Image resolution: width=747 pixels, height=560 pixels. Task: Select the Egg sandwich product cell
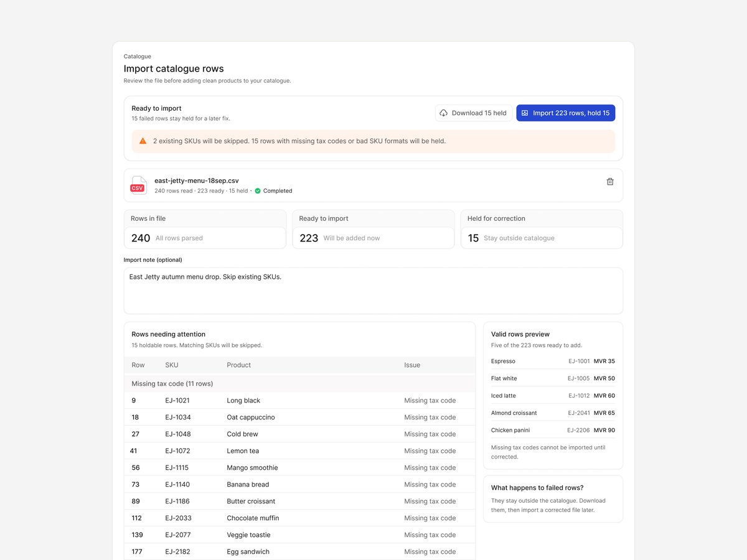coord(248,552)
